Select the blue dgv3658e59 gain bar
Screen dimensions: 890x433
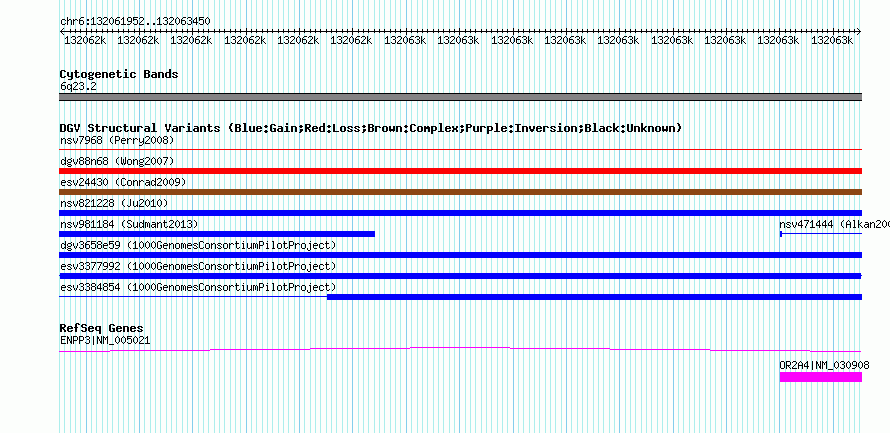460,255
